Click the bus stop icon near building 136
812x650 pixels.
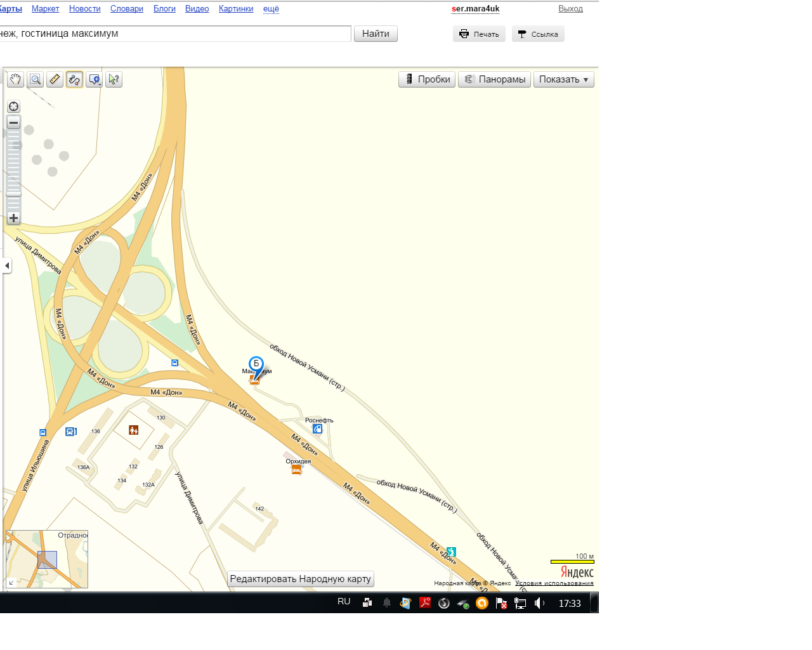[71, 432]
